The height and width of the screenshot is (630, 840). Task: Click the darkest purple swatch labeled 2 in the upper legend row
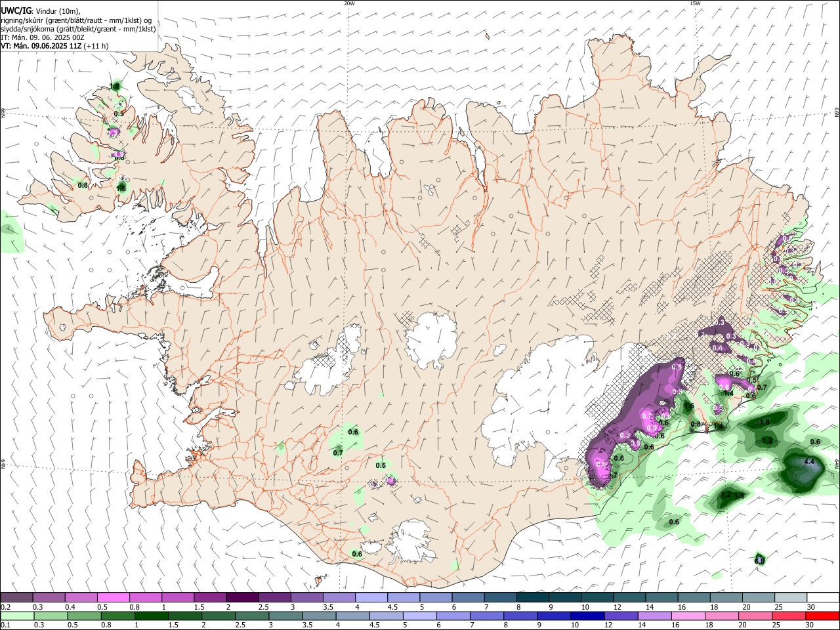(x=241, y=597)
